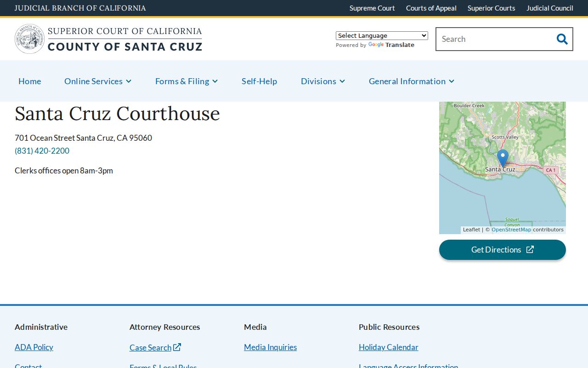Open the Self-Help page

coord(260,81)
